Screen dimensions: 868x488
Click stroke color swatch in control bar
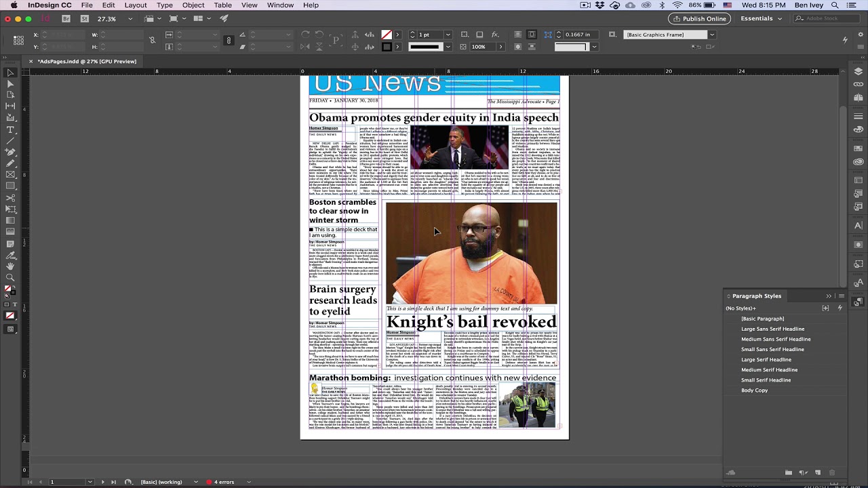(387, 47)
